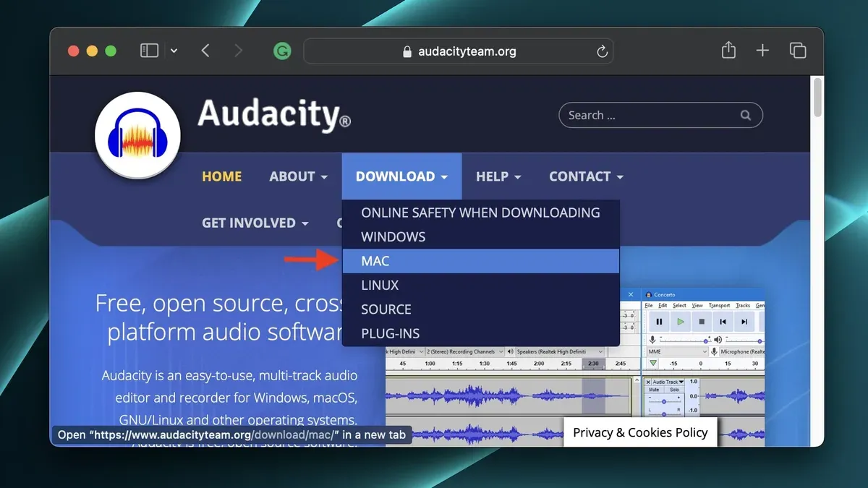Click the magnifier icon in the search box
The image size is (868, 488).
click(x=745, y=115)
